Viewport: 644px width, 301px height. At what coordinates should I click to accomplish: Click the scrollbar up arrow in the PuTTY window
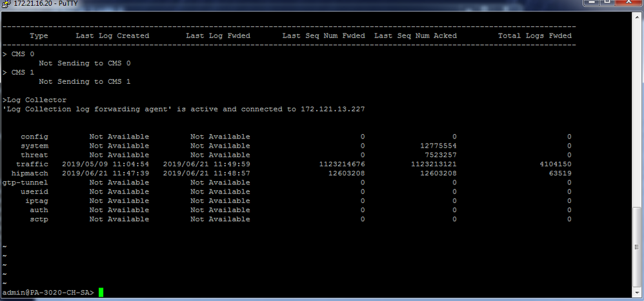[x=637, y=17]
